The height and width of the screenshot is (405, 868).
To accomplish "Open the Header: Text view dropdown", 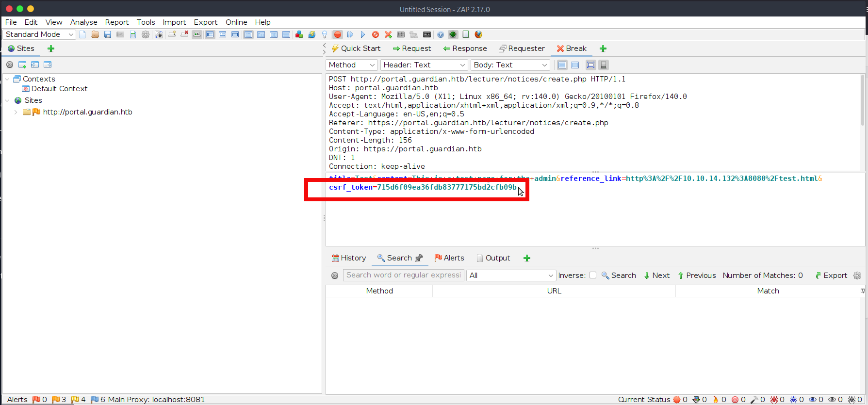I will click(423, 65).
